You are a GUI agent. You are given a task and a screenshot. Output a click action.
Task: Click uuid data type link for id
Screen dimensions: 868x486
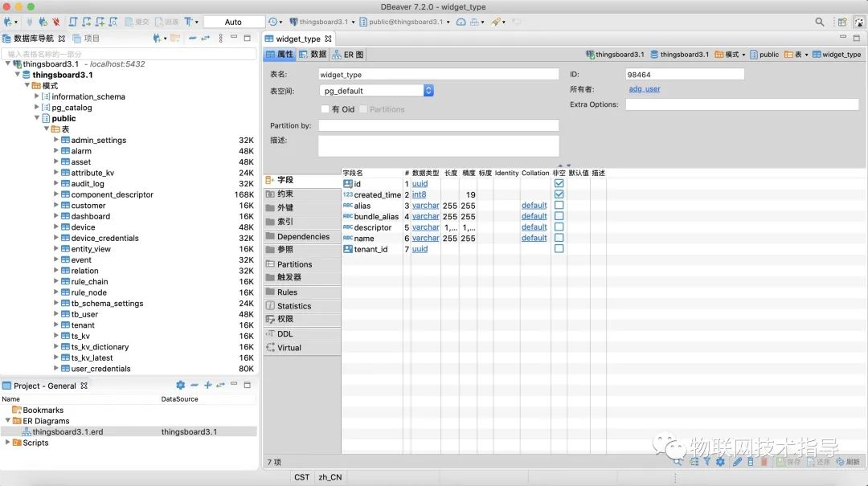pyautogui.click(x=420, y=183)
